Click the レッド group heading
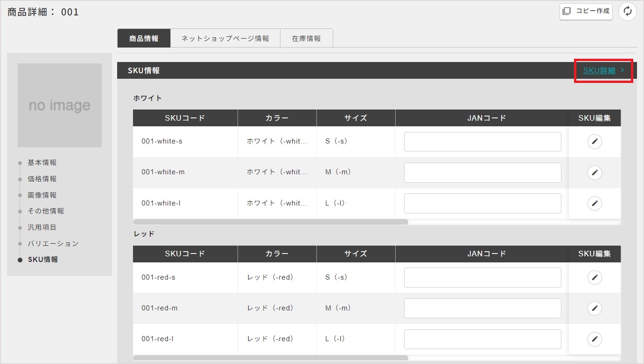Image resolution: width=644 pixels, height=364 pixels. tap(144, 234)
